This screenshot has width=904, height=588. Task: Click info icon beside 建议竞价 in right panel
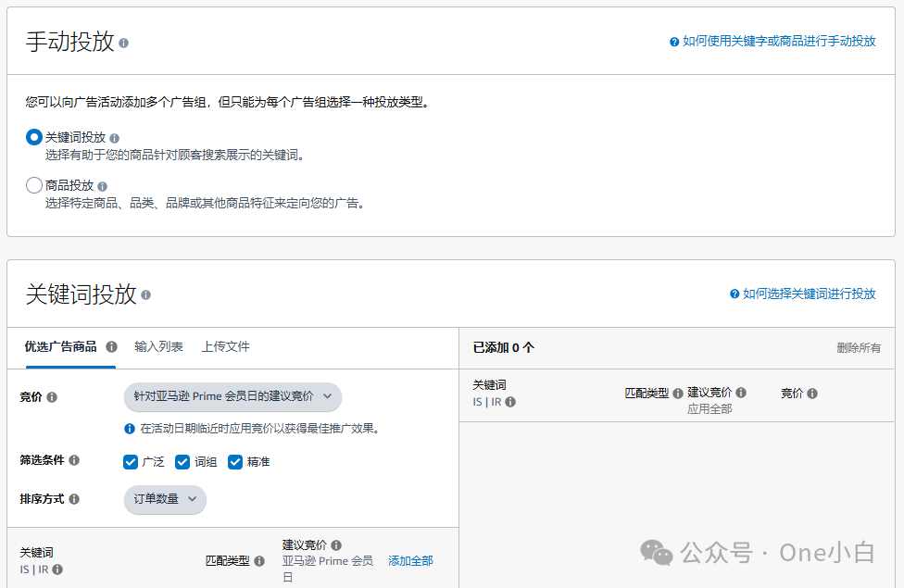(741, 393)
